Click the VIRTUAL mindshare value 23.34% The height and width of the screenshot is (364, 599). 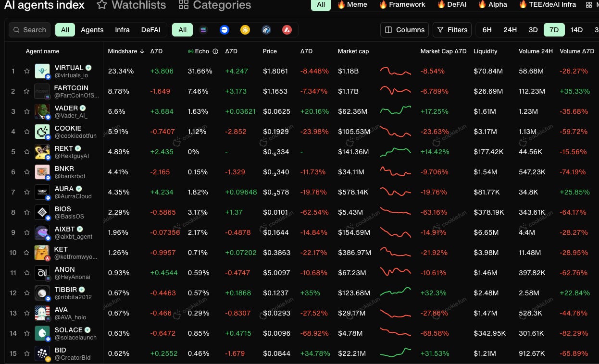click(121, 71)
